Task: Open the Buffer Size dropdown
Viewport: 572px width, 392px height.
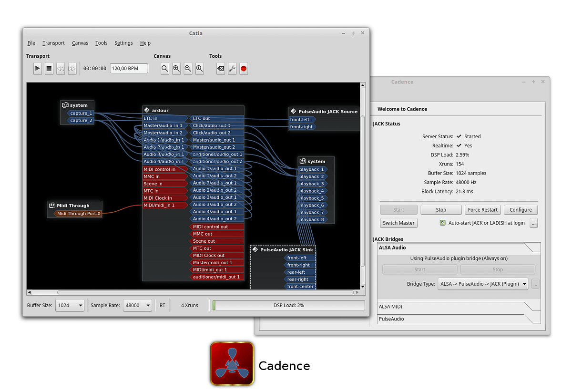Action: [70, 305]
